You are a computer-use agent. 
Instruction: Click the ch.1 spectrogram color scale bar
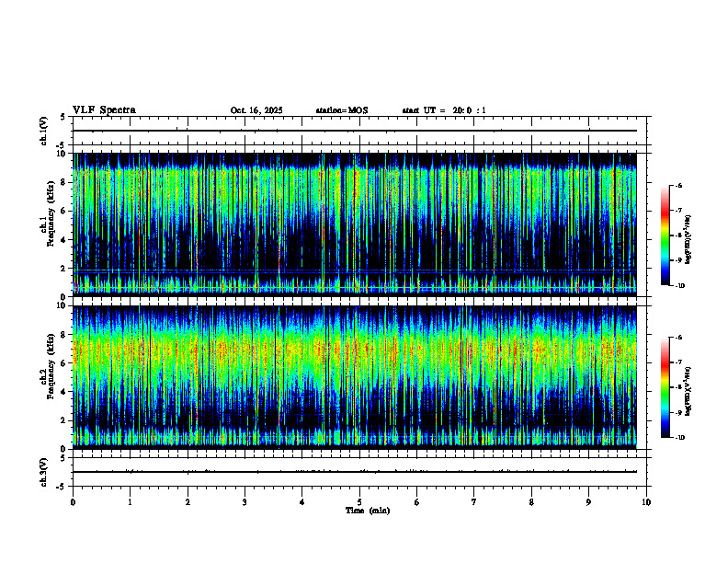pos(665,236)
